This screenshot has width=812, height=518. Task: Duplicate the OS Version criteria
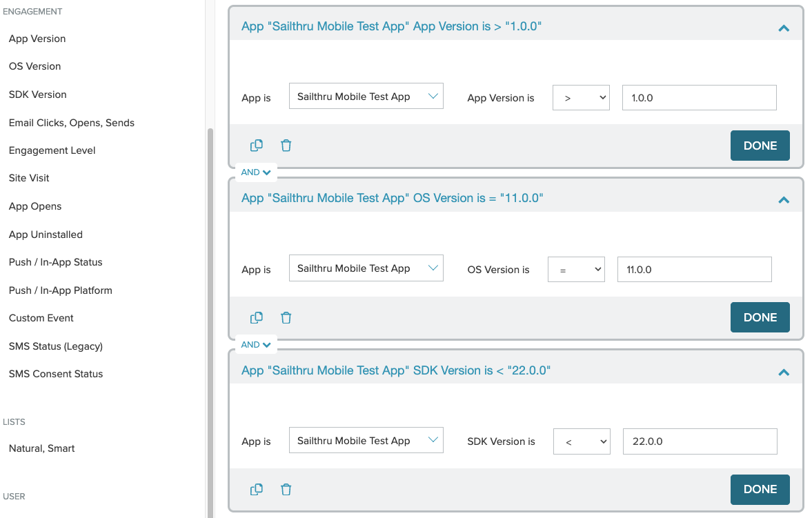tap(256, 317)
